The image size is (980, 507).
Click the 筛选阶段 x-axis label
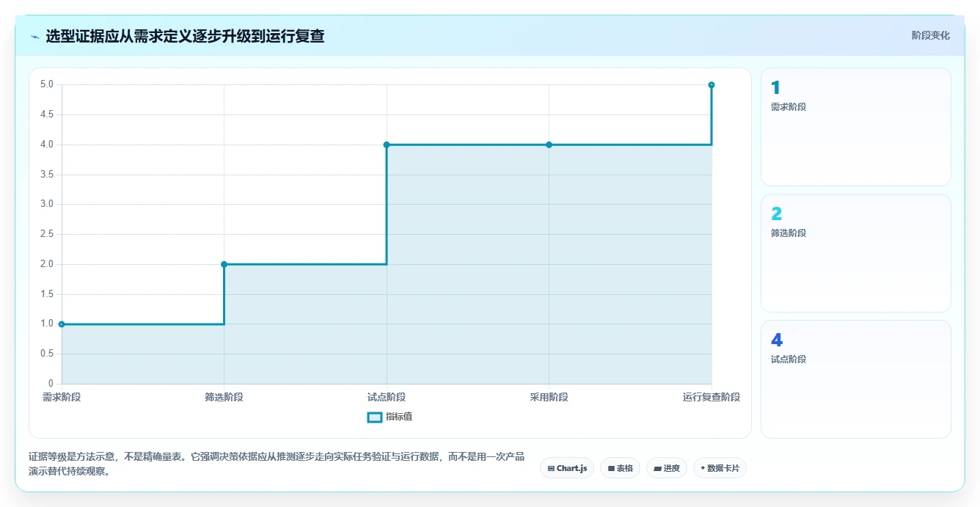point(224,397)
